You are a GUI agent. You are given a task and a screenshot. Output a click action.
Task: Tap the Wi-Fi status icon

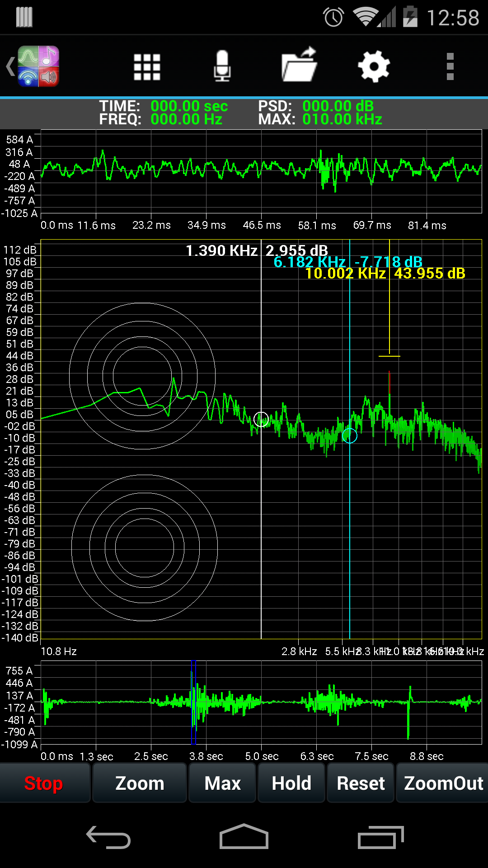coord(365,17)
